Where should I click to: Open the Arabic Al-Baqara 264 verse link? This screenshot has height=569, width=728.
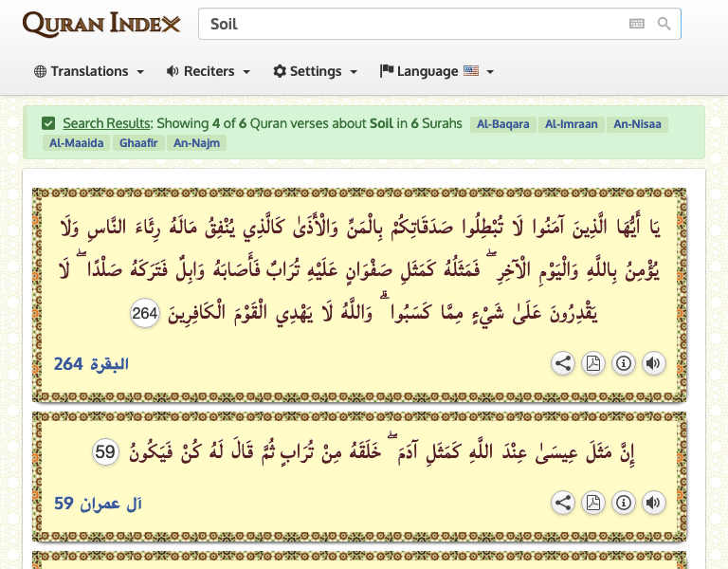[91, 364]
